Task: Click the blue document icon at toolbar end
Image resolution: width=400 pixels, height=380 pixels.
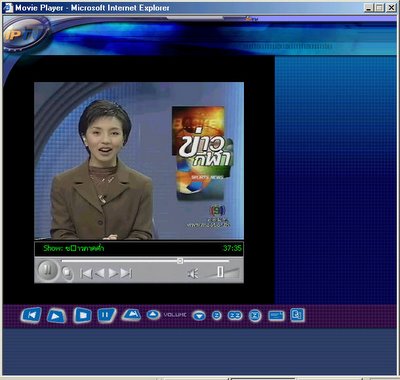Action: click(297, 315)
